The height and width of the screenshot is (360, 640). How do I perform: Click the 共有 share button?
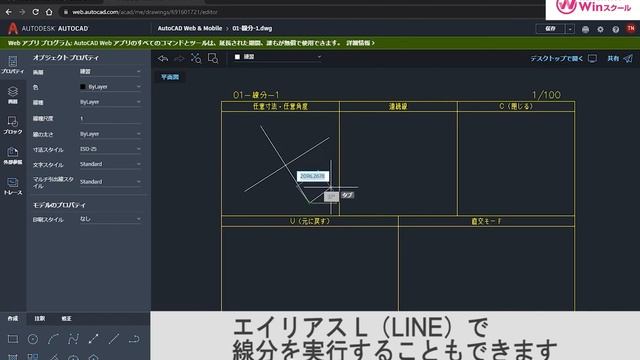[620, 59]
